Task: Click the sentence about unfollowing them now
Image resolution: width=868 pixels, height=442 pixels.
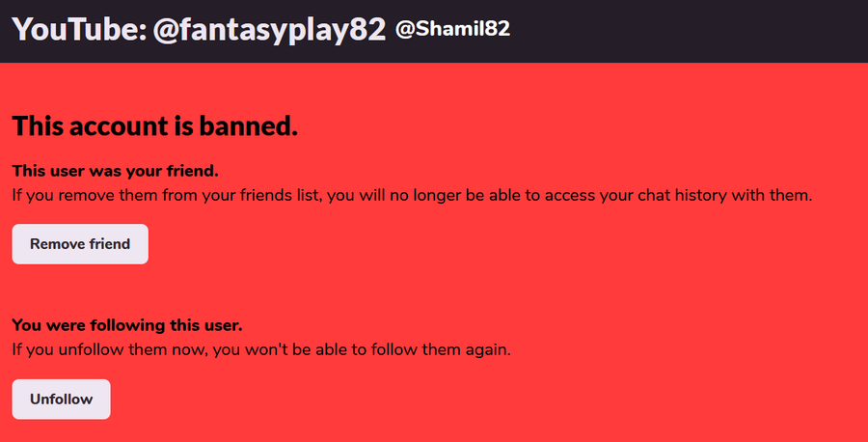Action: pos(260,349)
